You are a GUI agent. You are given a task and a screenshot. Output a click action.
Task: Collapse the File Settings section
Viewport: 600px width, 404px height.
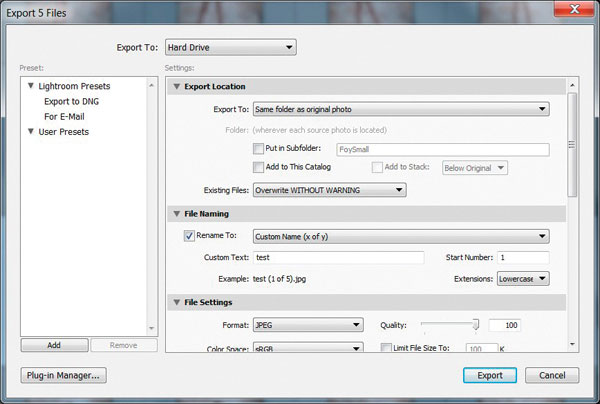[x=177, y=302]
